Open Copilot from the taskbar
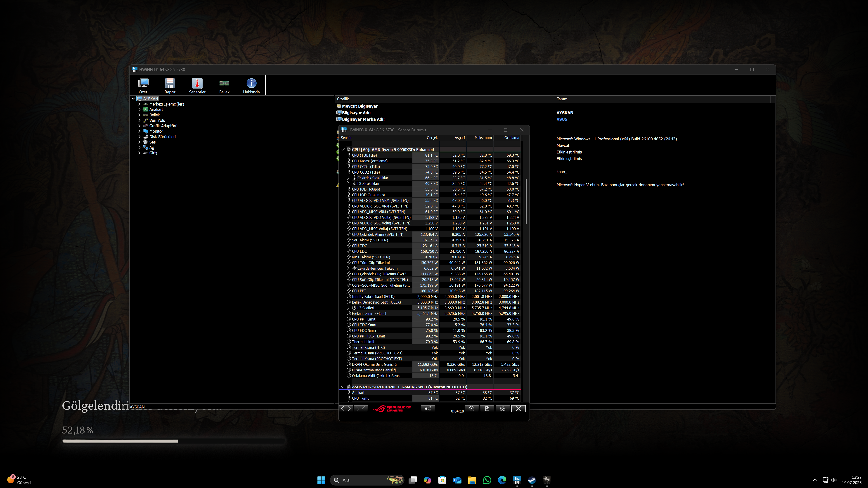Screen dimensions: 868x488 [427, 480]
